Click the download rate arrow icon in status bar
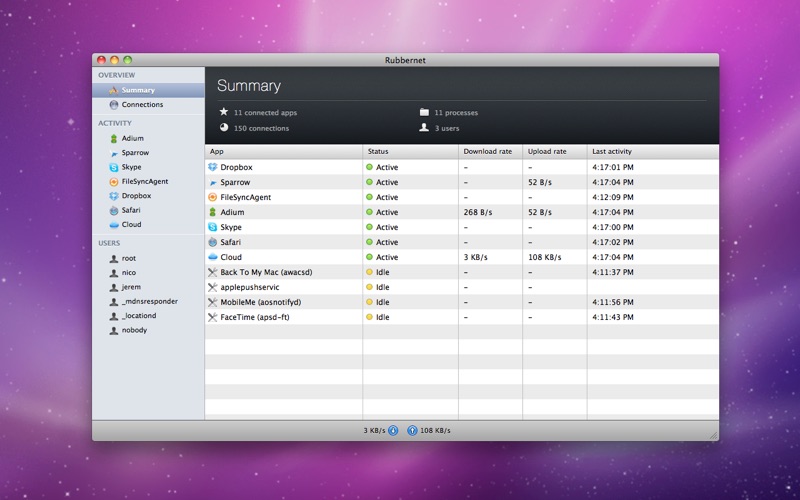 tap(393, 431)
